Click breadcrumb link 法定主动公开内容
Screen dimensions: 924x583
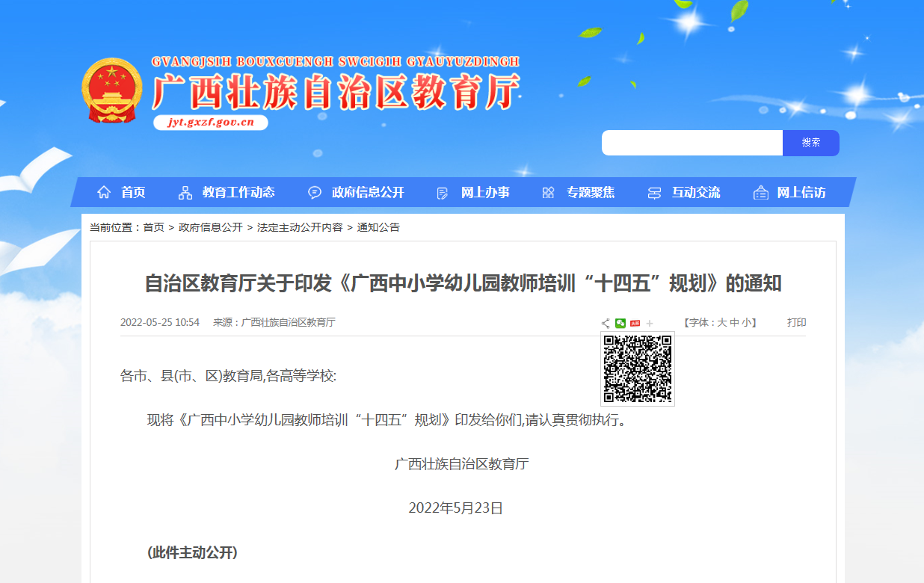(300, 227)
